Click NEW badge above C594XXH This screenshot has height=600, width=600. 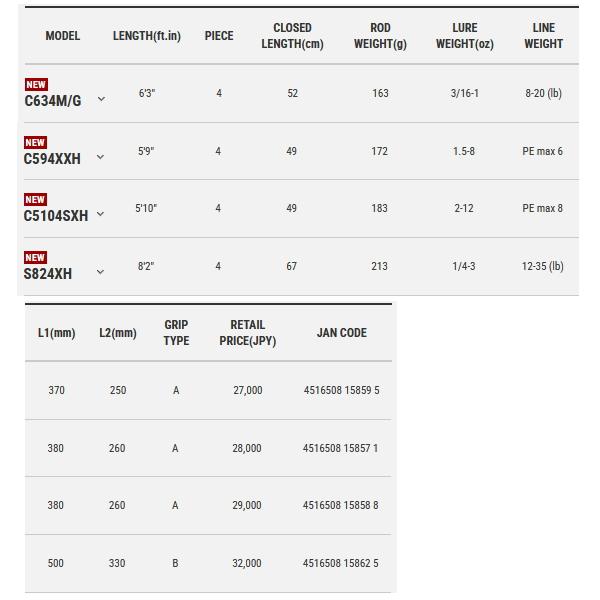pos(35,142)
